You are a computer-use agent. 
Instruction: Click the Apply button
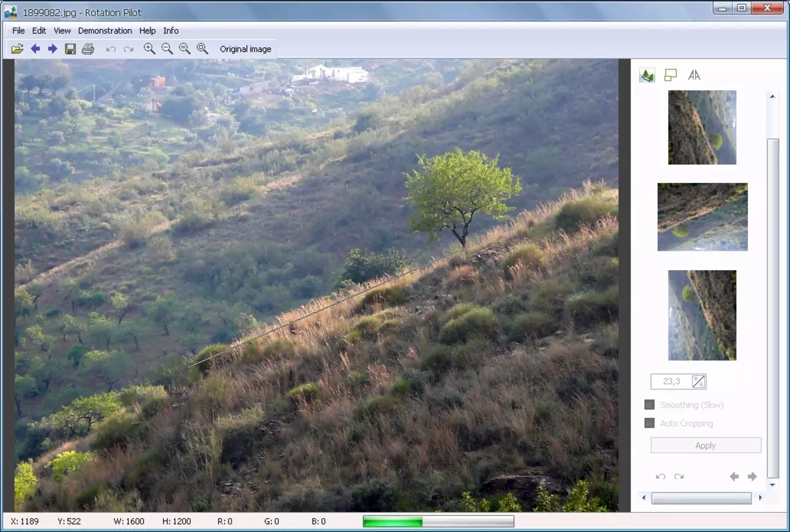tap(706, 446)
